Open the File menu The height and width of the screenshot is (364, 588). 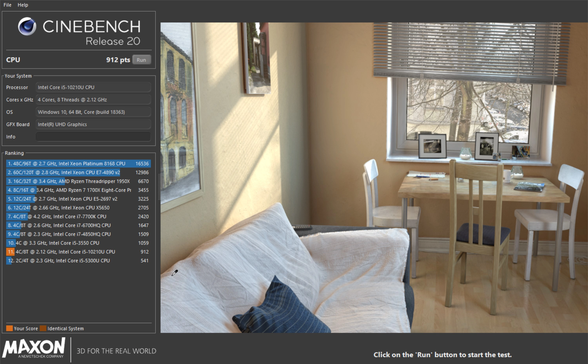7,5
